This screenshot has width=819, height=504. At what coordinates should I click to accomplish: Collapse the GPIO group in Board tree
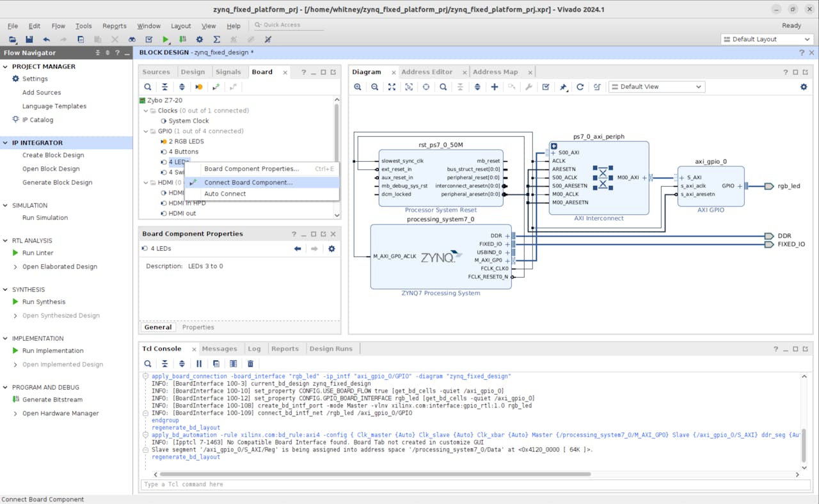[146, 131]
